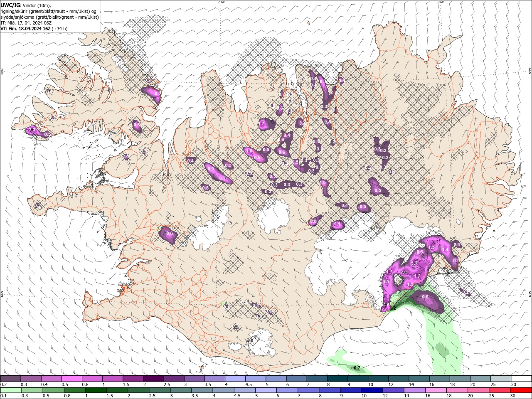The height and width of the screenshot is (399, 532).
Task: Click the "0.1" legend scale label
Action: (x=3, y=396)
